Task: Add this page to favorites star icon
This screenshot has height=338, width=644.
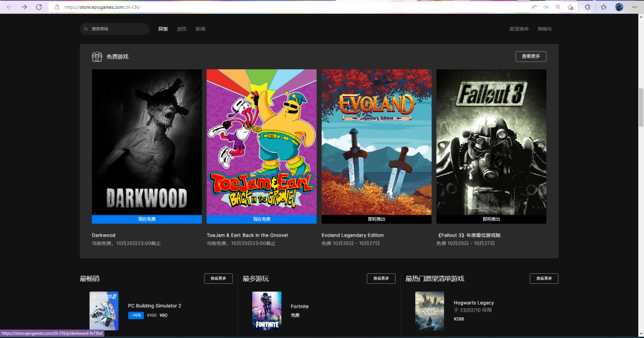Action: coord(570,7)
